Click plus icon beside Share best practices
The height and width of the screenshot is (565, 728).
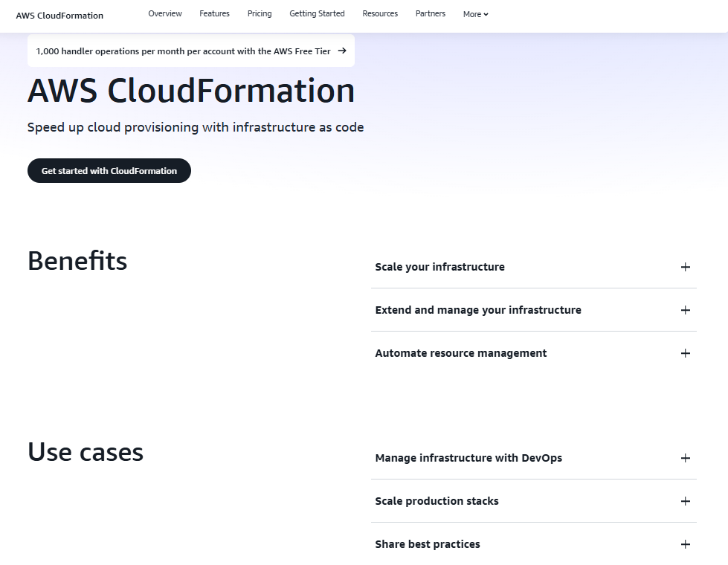click(686, 544)
